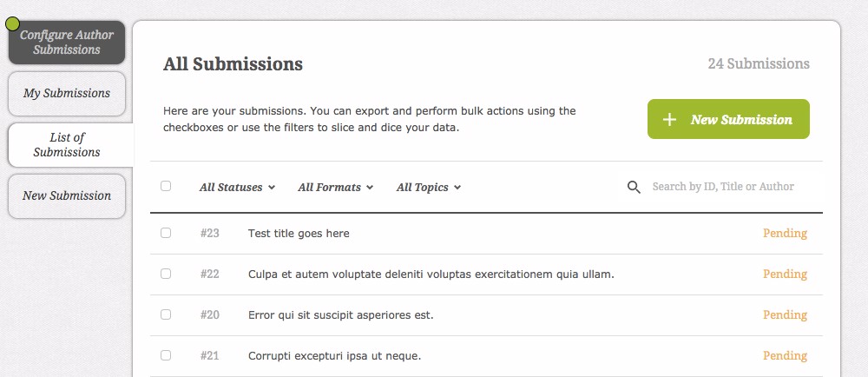Image resolution: width=868 pixels, height=377 pixels.
Task: Open the All Topics filter
Action: click(428, 187)
